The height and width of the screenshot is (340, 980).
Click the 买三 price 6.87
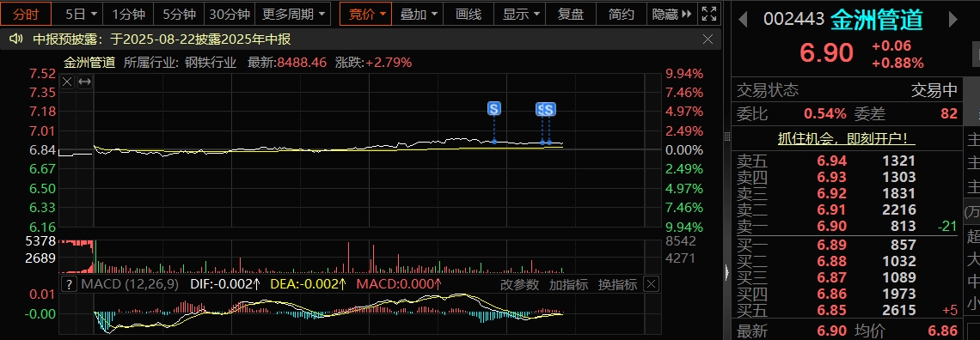click(x=832, y=277)
